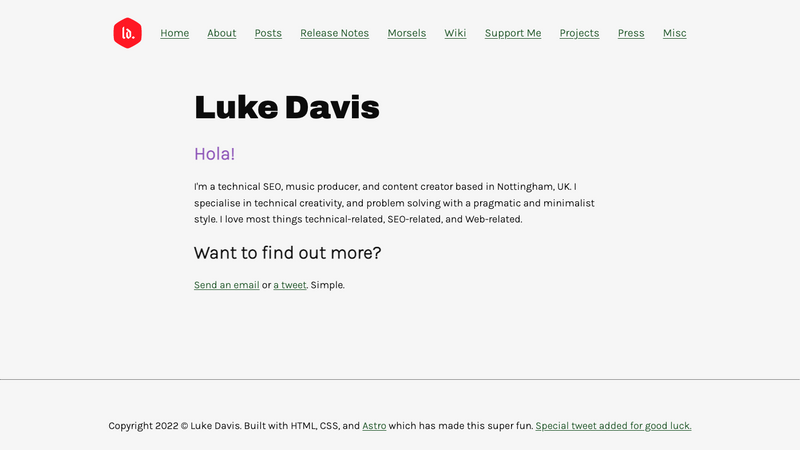Screen dimensions: 800x450
Task: Open "Special tweet added for good luck" link
Action: tap(613, 426)
